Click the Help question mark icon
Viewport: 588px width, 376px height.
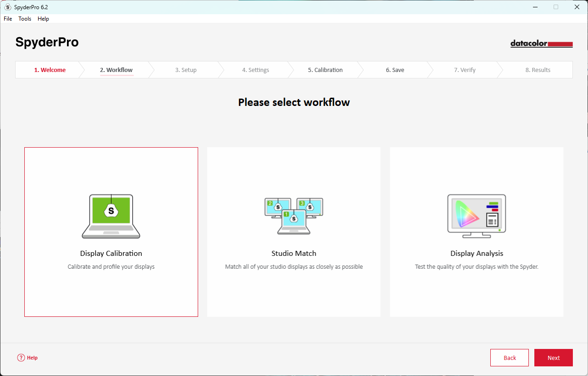21,358
